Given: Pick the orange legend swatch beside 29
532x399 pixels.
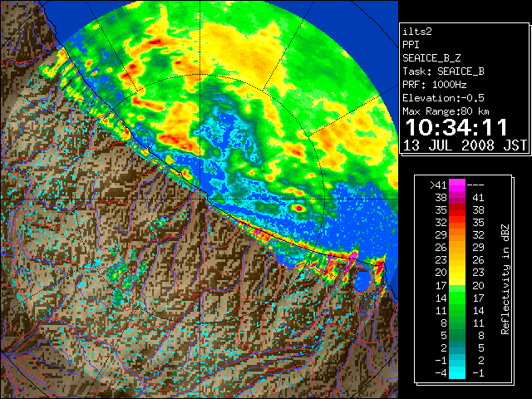Looking at the screenshot, I should click(x=457, y=234).
